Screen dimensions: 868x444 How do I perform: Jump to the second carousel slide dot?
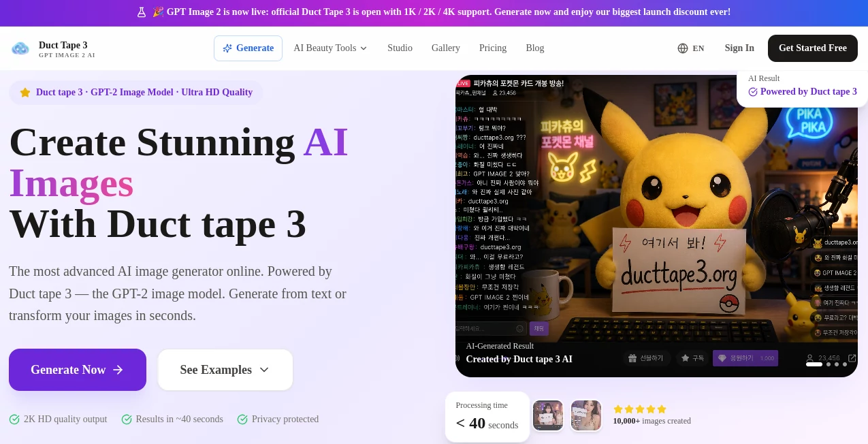(x=829, y=364)
